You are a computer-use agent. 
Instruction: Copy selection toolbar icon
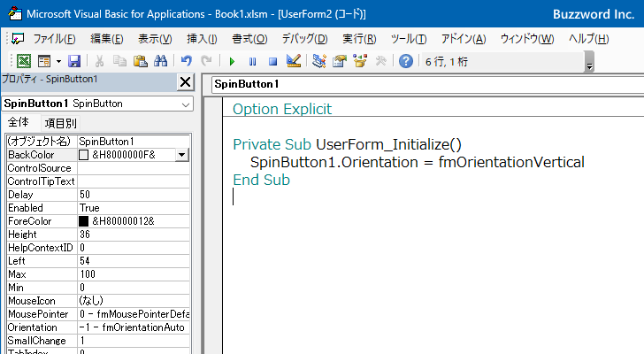pyautogui.click(x=119, y=61)
